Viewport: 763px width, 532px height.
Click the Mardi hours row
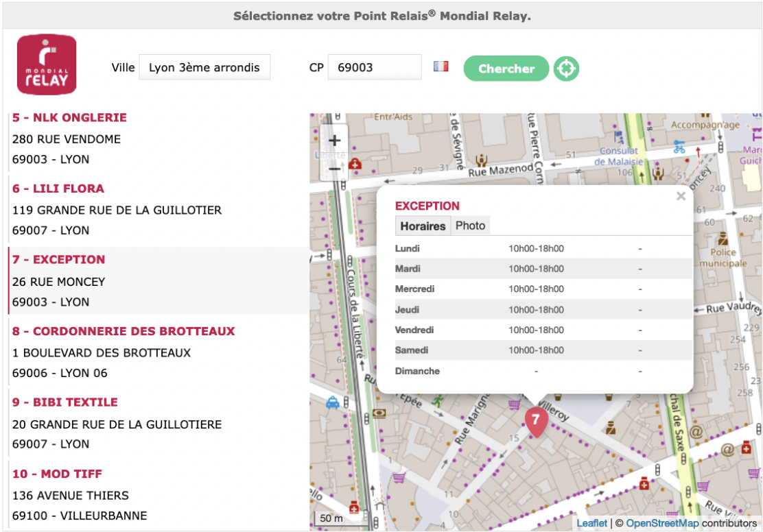coord(543,269)
